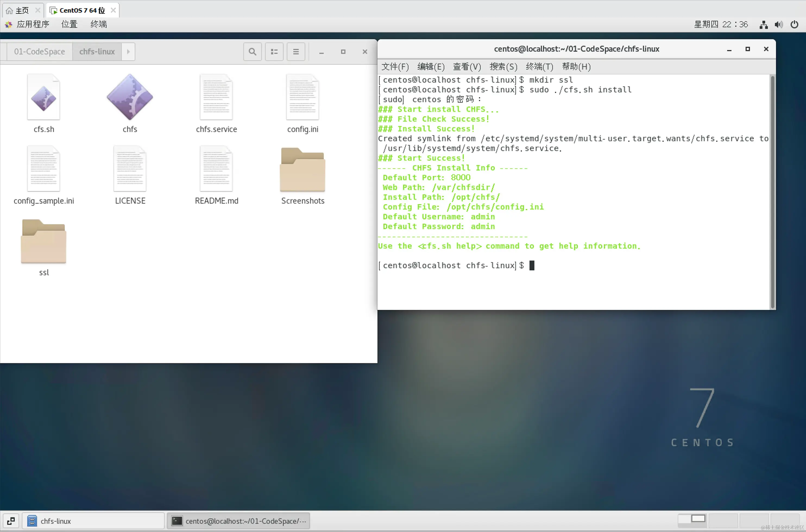The image size is (806, 532).
Task: Click 'Default Port: 8000' line
Action: pos(427,178)
